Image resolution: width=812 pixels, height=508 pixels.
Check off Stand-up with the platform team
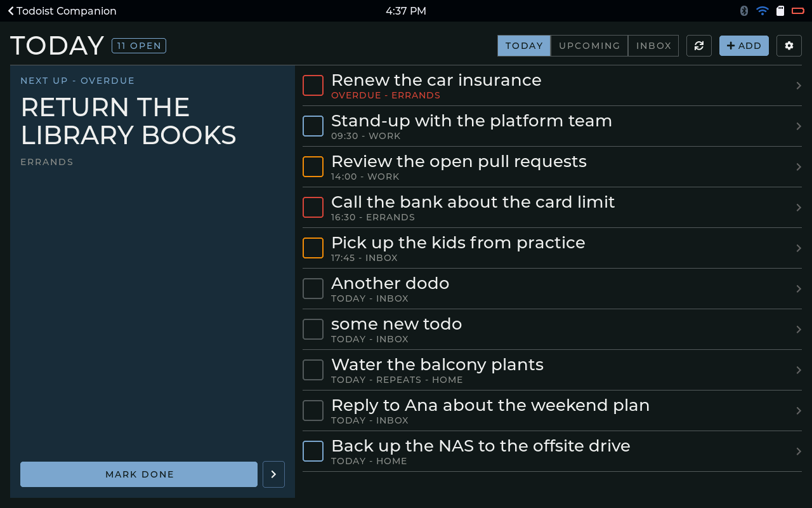313,126
